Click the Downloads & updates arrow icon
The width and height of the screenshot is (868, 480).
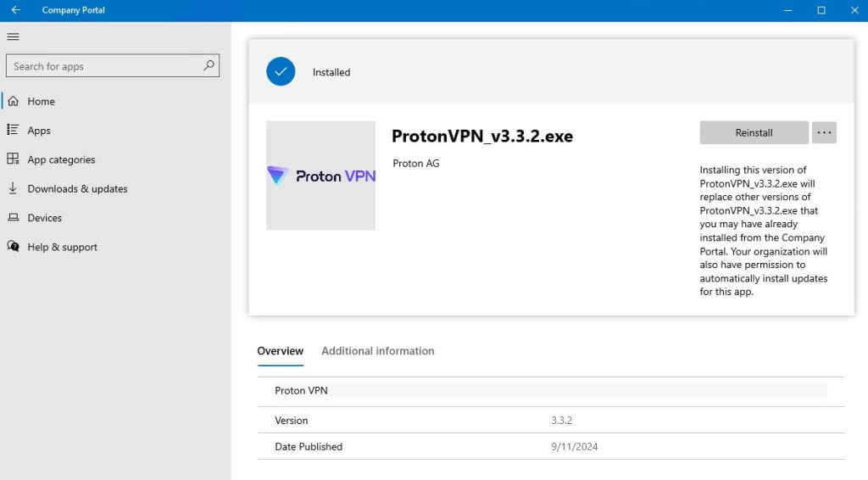(x=13, y=188)
